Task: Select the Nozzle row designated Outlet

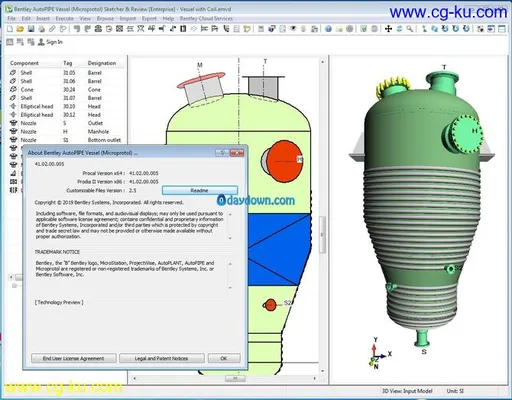Action: click(x=67, y=123)
